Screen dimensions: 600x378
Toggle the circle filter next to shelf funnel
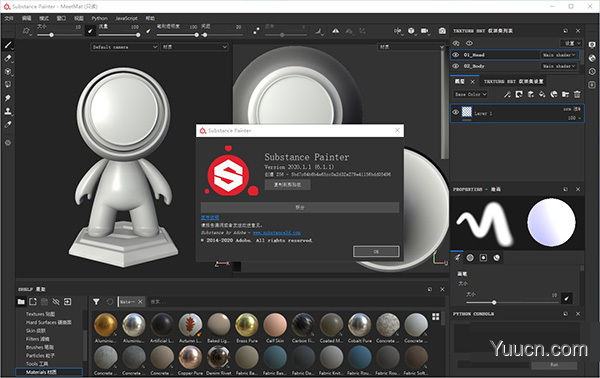(109, 302)
